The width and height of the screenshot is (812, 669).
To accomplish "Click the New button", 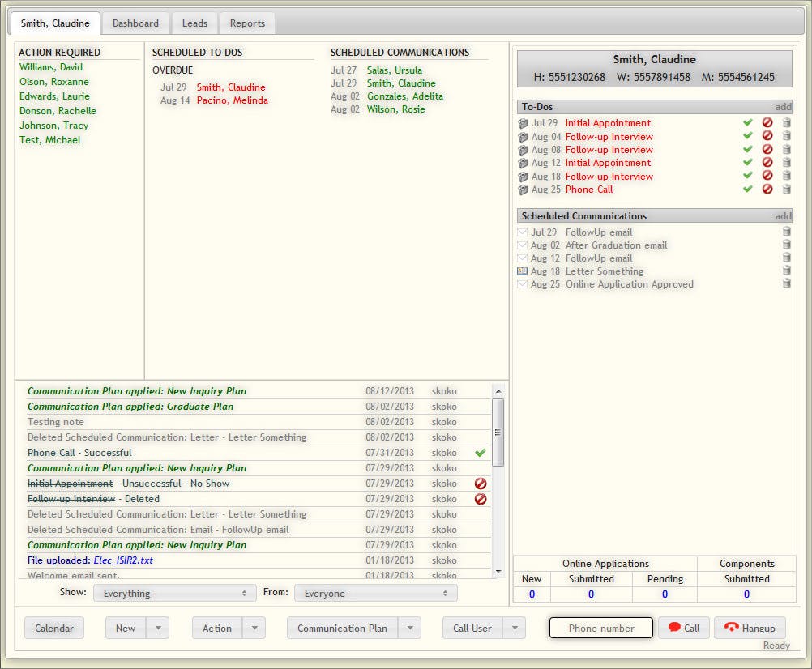I will 126,628.
